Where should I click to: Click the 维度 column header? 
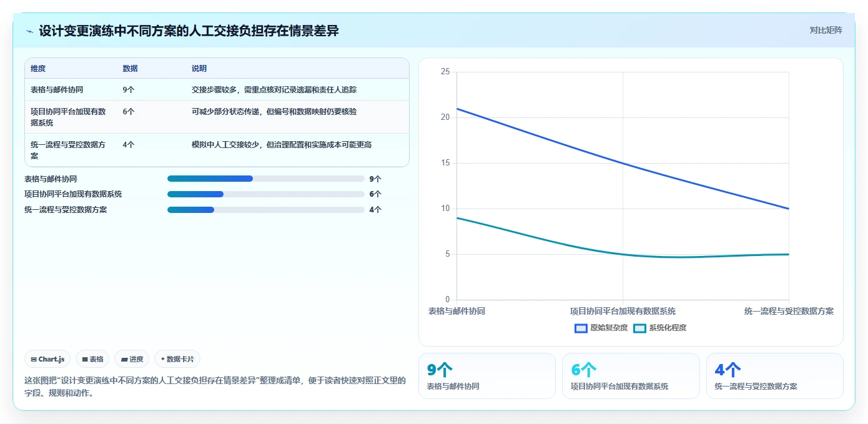click(38, 69)
